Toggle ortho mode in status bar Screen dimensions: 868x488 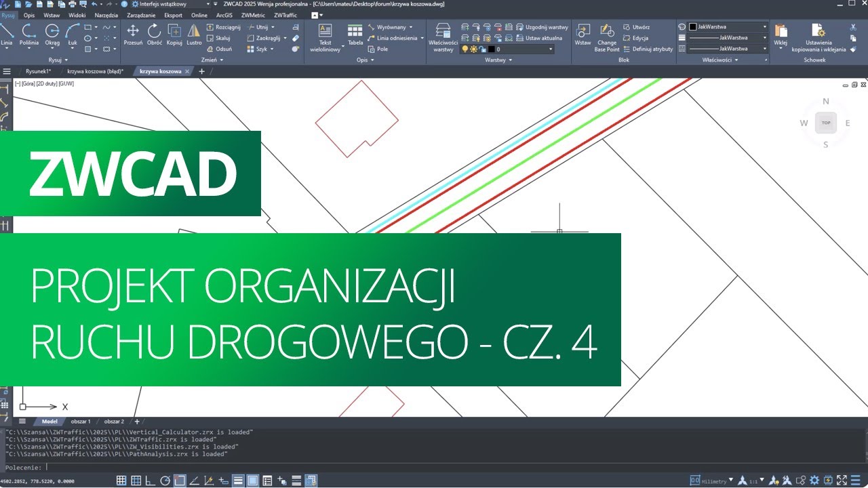click(151, 481)
